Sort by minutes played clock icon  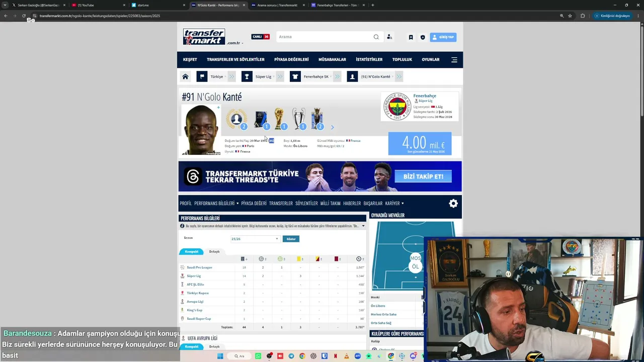tap(359, 259)
